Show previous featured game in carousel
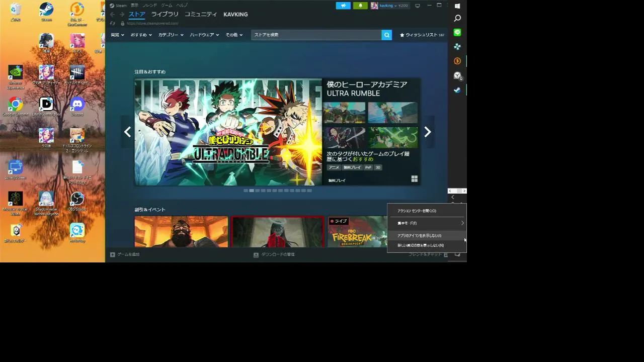The height and width of the screenshot is (362, 644). click(127, 132)
